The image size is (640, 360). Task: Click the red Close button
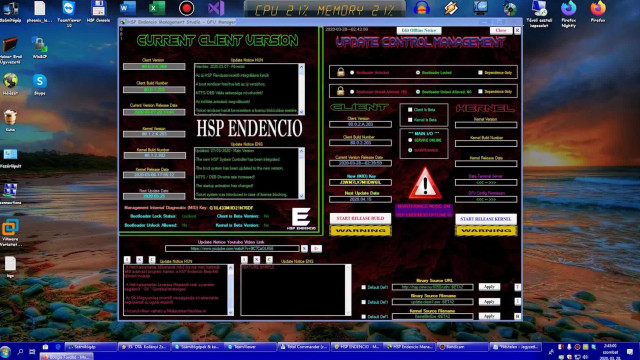(x=501, y=31)
